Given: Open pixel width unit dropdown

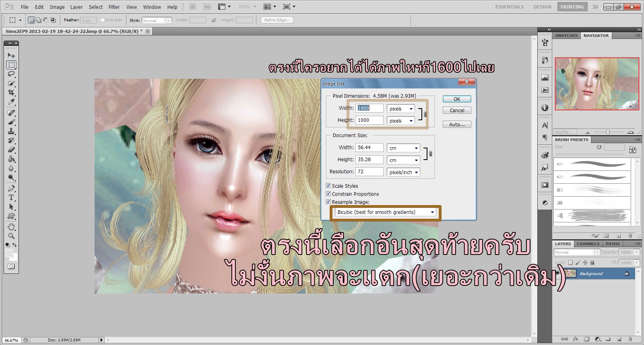Looking at the screenshot, I should coord(401,109).
